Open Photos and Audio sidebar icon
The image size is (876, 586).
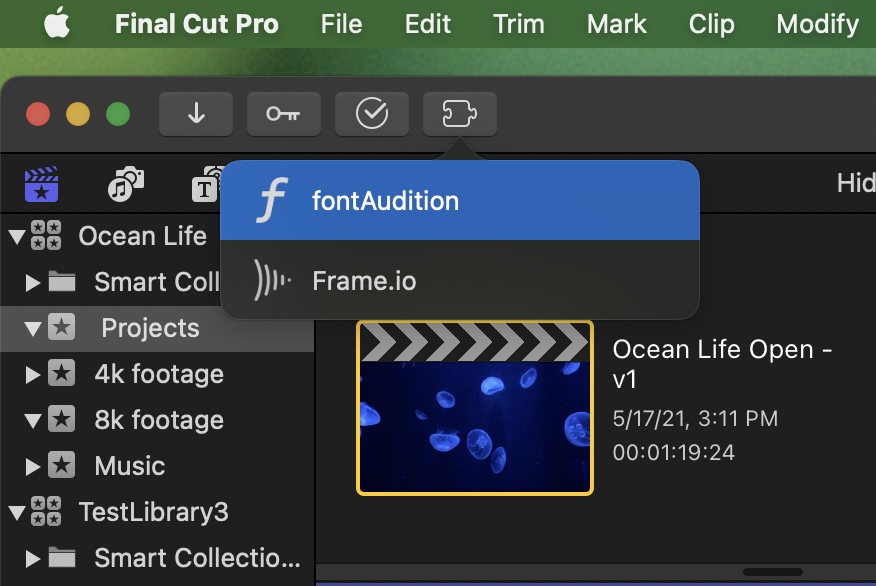click(x=126, y=185)
